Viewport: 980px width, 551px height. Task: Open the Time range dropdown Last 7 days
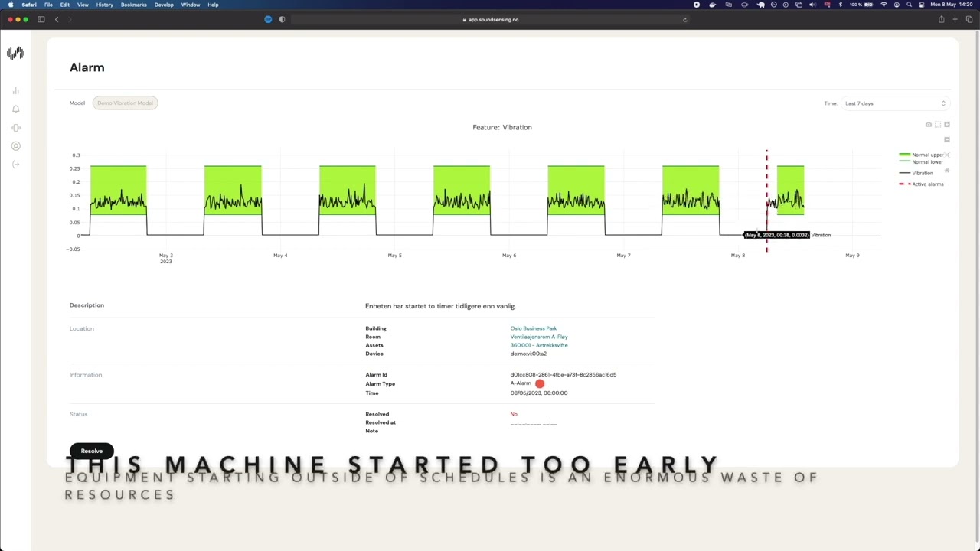(895, 103)
